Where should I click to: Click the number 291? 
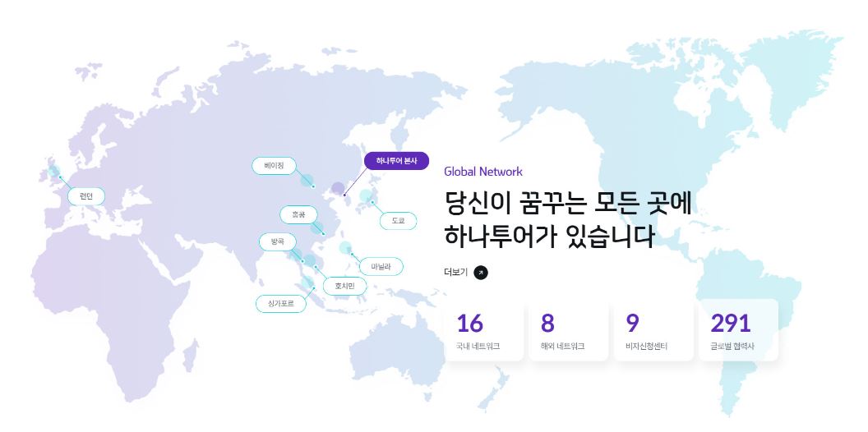731,324
